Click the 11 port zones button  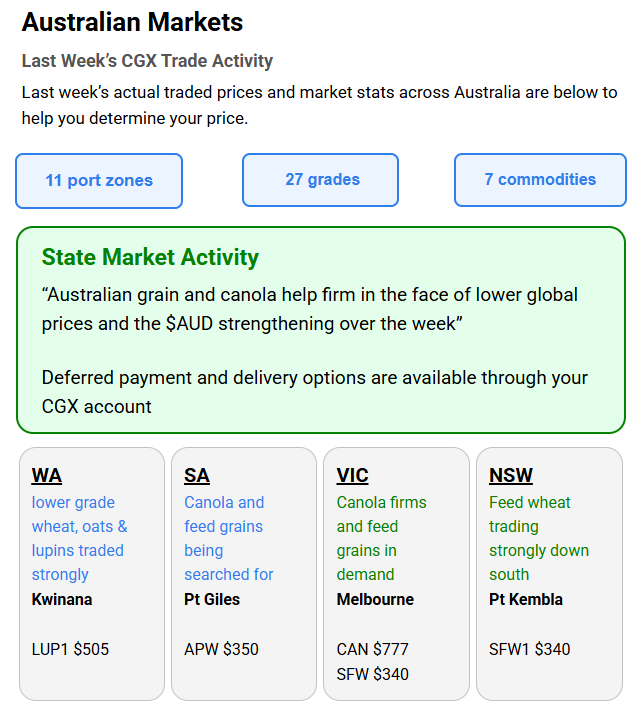pyautogui.click(x=99, y=181)
